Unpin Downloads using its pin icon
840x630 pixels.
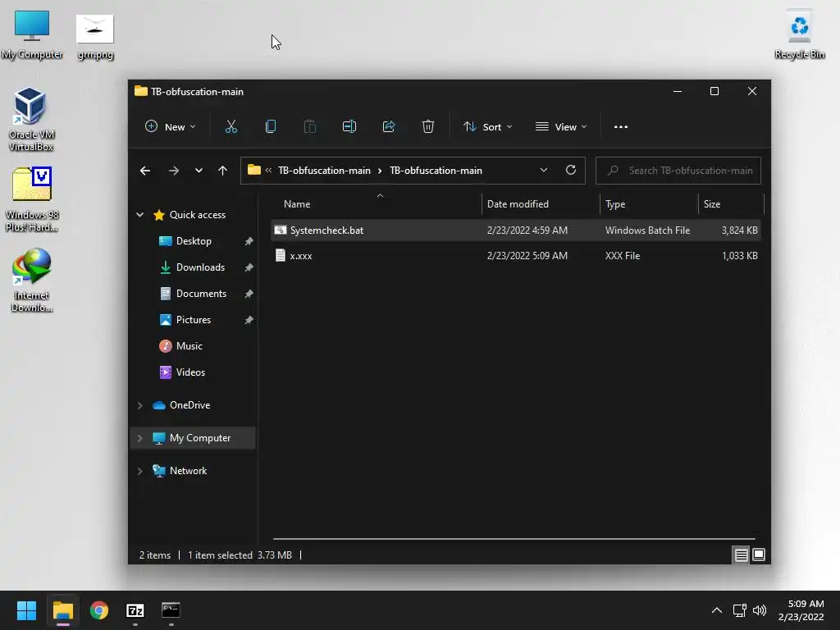[x=249, y=268]
